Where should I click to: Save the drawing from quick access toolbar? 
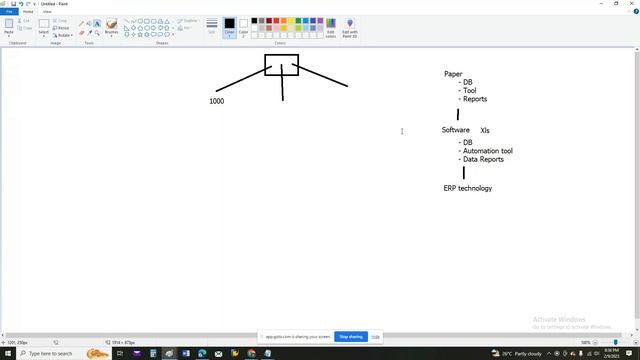coord(13,4)
